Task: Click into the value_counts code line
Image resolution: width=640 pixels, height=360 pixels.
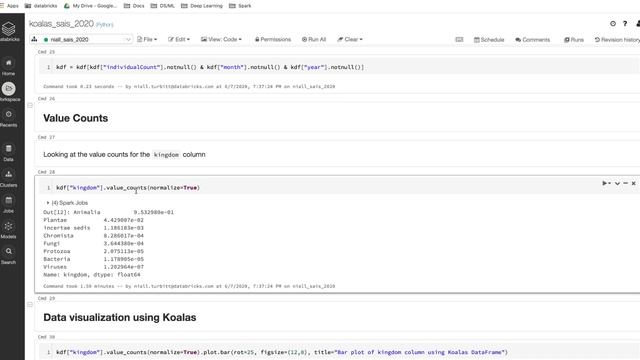Action: coord(128,188)
